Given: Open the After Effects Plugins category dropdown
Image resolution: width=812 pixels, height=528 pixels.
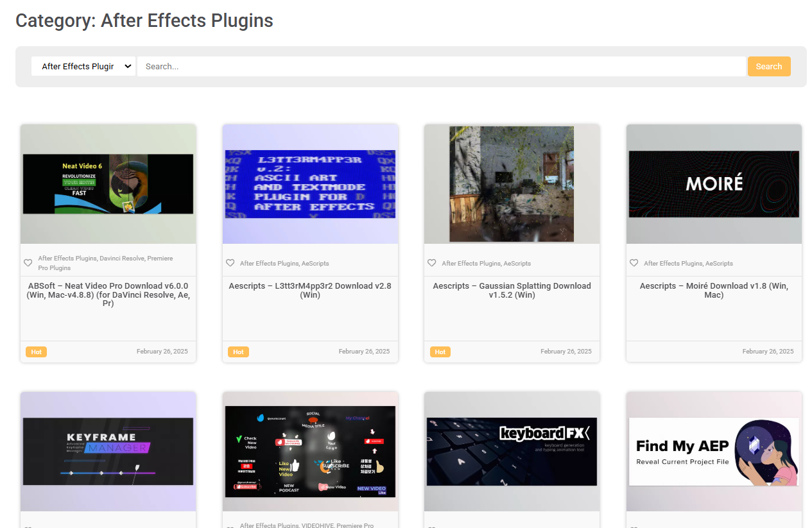Looking at the screenshot, I should click(x=83, y=66).
